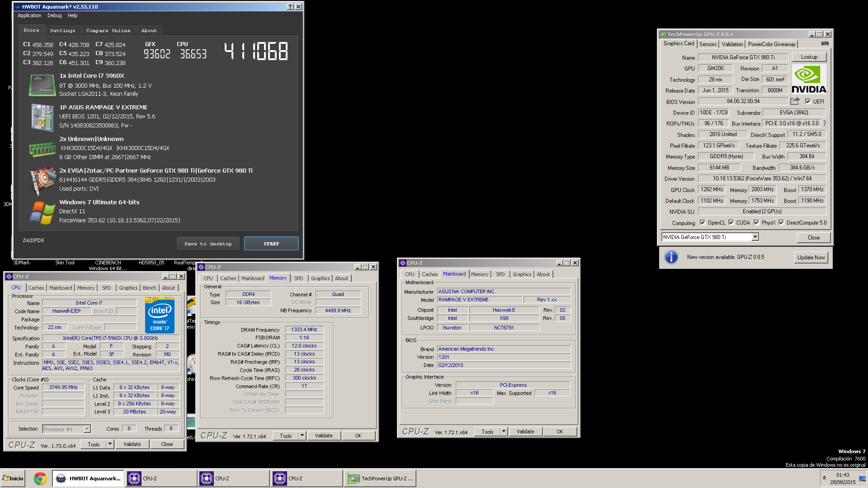Click the GPU Name field in GPU-Z

tap(743, 57)
